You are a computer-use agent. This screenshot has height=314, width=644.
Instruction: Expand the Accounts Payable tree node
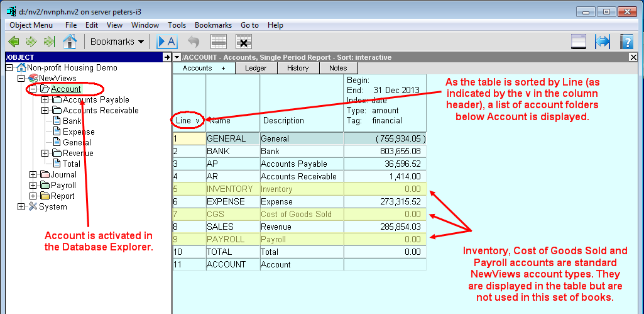pyautogui.click(x=45, y=100)
